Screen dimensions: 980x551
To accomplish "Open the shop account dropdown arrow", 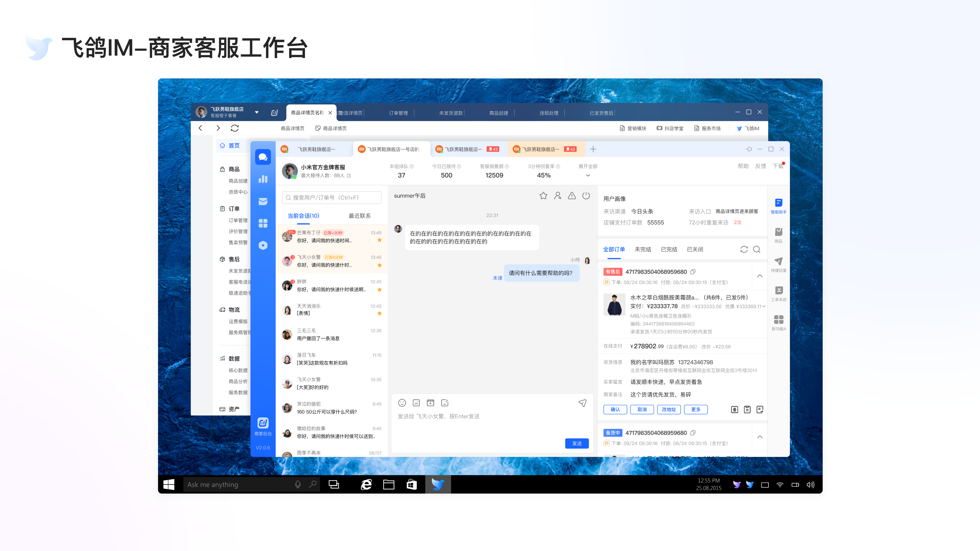I will (x=257, y=112).
